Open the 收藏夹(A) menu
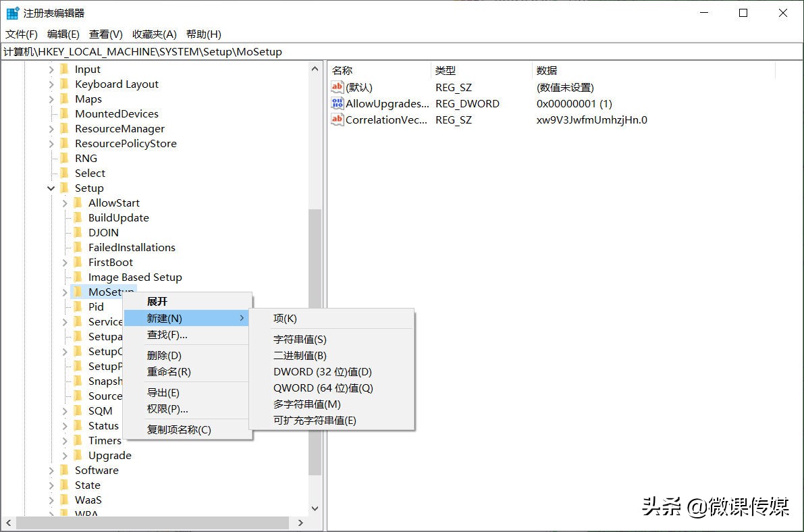The height and width of the screenshot is (532, 804). tap(154, 34)
